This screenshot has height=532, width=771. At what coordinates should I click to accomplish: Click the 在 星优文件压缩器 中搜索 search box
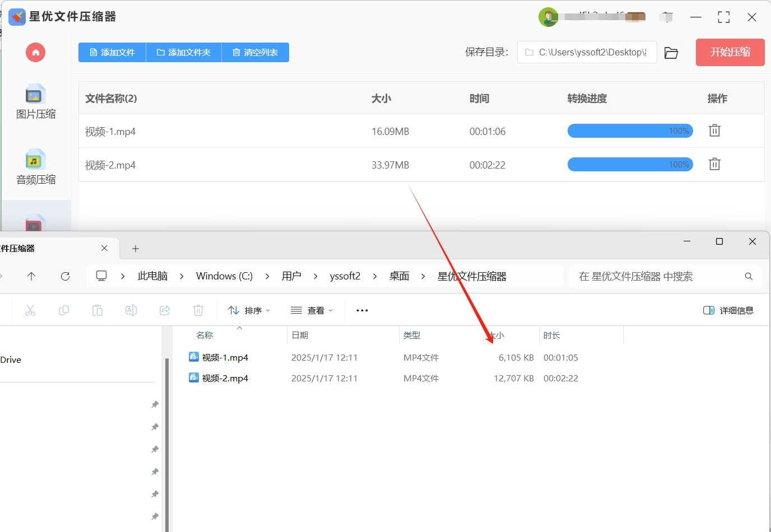pyautogui.click(x=656, y=276)
